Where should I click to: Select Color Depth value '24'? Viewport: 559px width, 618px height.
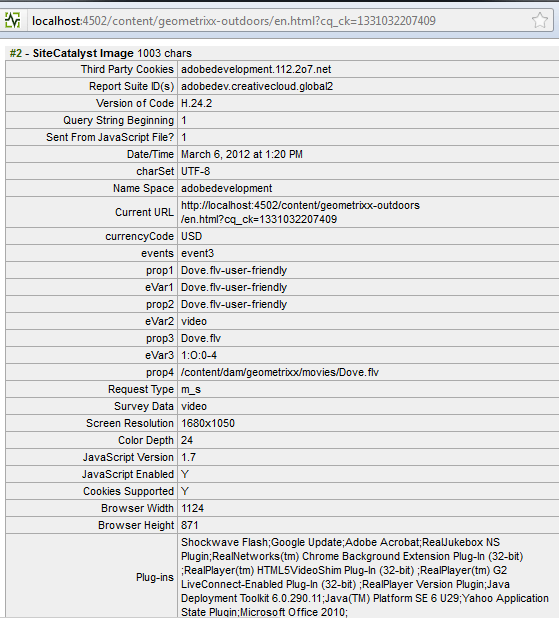(x=187, y=440)
